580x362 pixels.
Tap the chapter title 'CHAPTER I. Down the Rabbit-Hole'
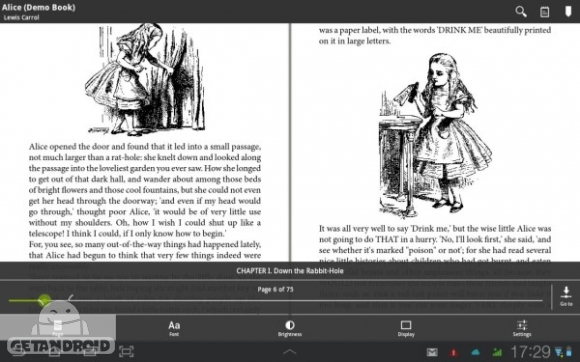coord(290,271)
